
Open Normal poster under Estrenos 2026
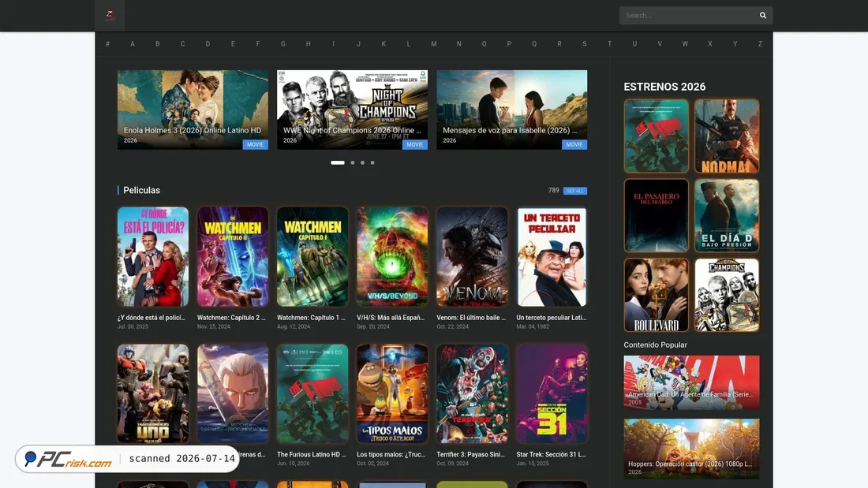tap(727, 136)
